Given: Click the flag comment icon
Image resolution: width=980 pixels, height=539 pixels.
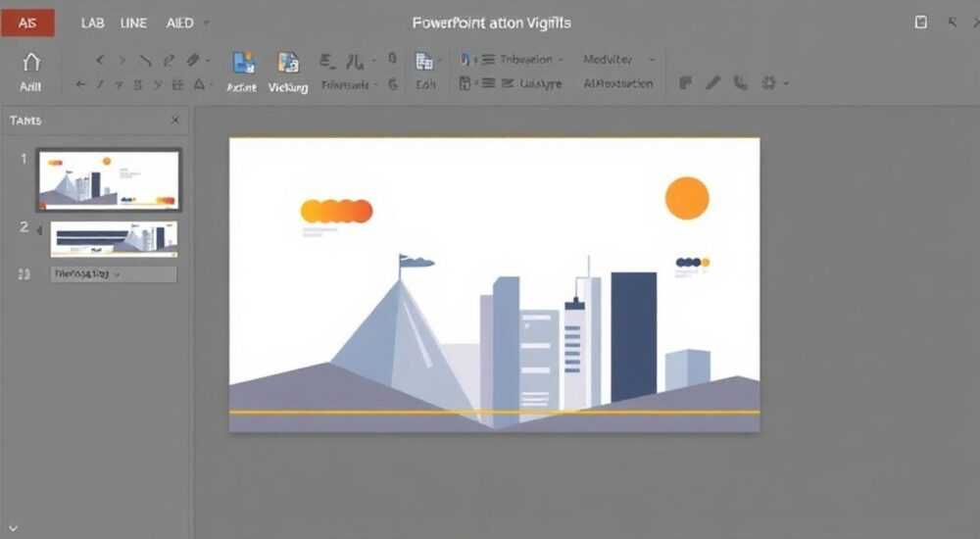Looking at the screenshot, I should pyautogui.click(x=686, y=82).
